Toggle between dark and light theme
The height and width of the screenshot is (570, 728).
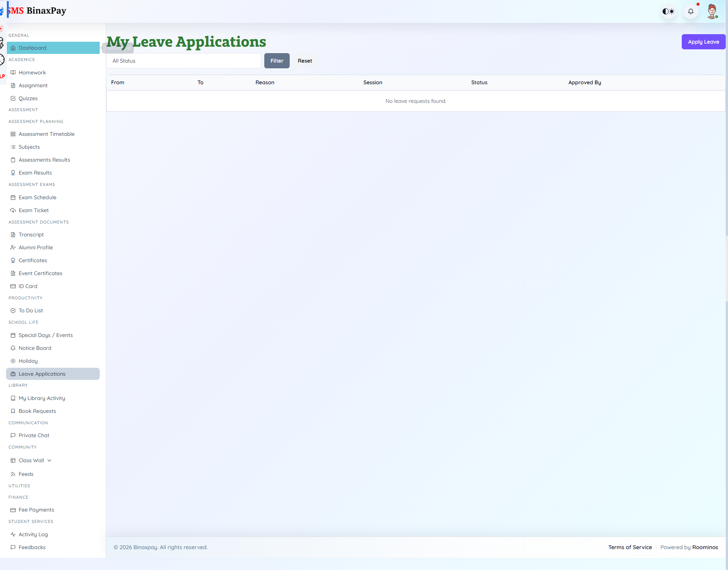668,11
